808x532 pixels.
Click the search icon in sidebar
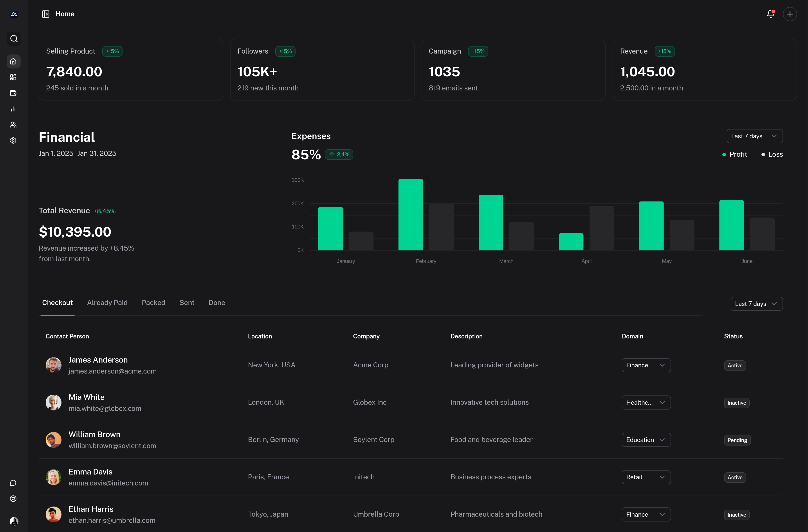tap(14, 39)
